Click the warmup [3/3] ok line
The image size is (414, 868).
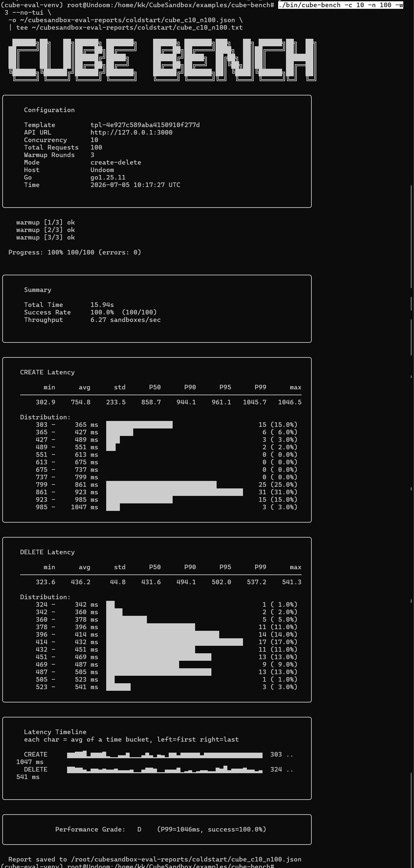pos(46,237)
